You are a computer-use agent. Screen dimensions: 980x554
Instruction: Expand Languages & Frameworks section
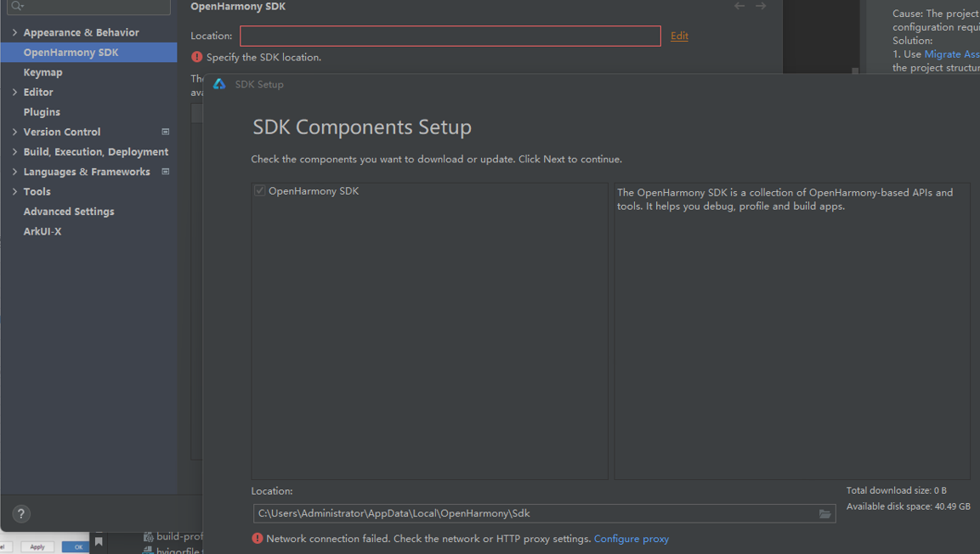pyautogui.click(x=14, y=172)
